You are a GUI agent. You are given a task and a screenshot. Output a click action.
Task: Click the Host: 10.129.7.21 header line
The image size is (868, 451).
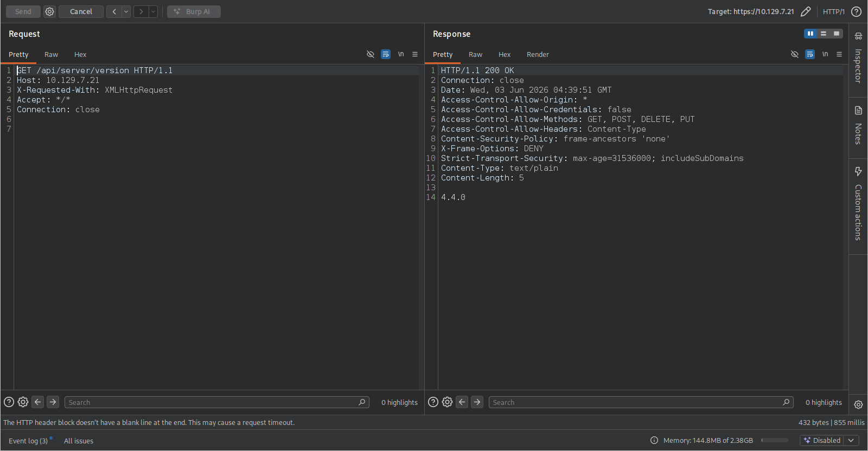58,80
